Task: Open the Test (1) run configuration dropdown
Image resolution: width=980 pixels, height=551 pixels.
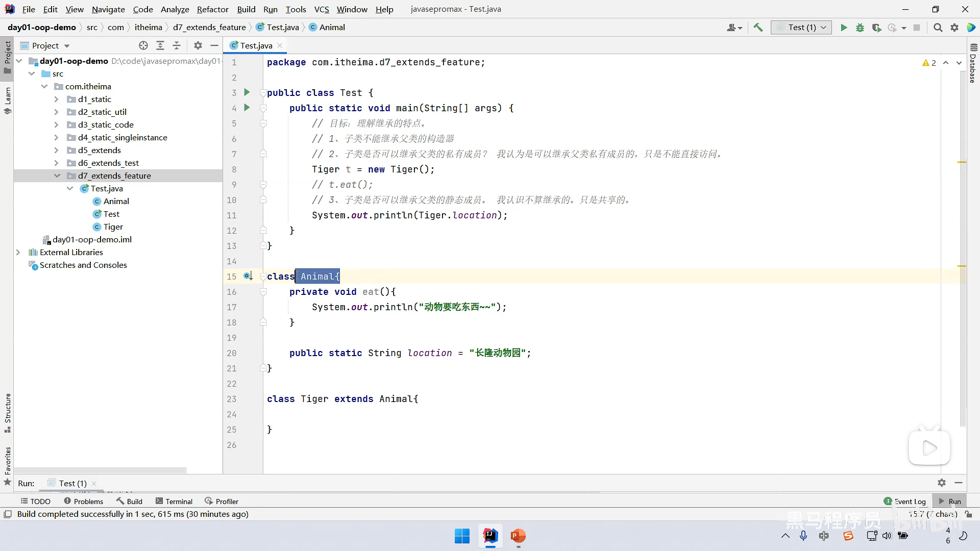Action: click(x=801, y=28)
